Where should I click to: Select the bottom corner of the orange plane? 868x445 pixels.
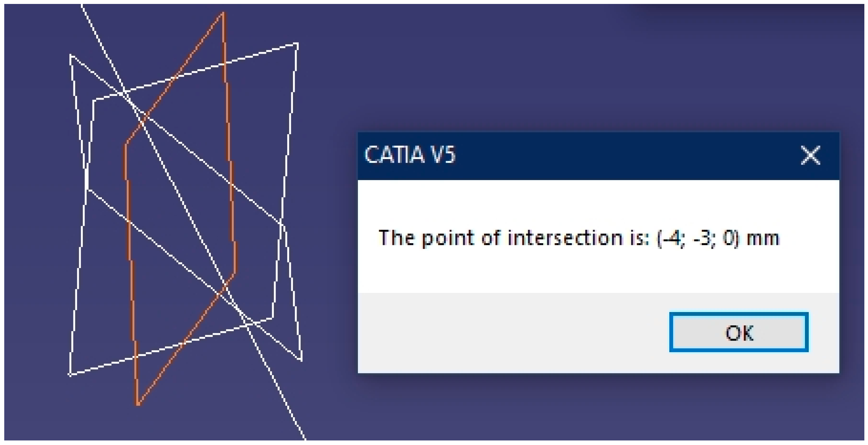pos(138,403)
